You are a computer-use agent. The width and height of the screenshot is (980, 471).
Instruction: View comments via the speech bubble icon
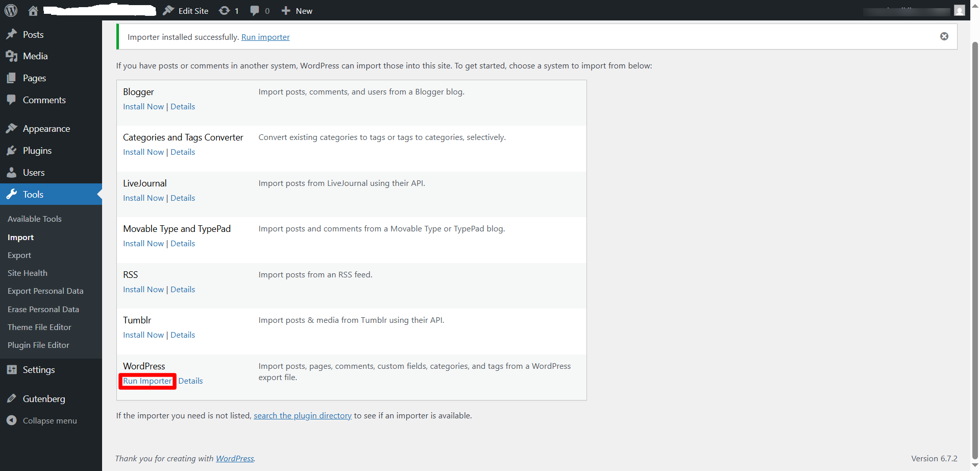[x=254, y=10]
